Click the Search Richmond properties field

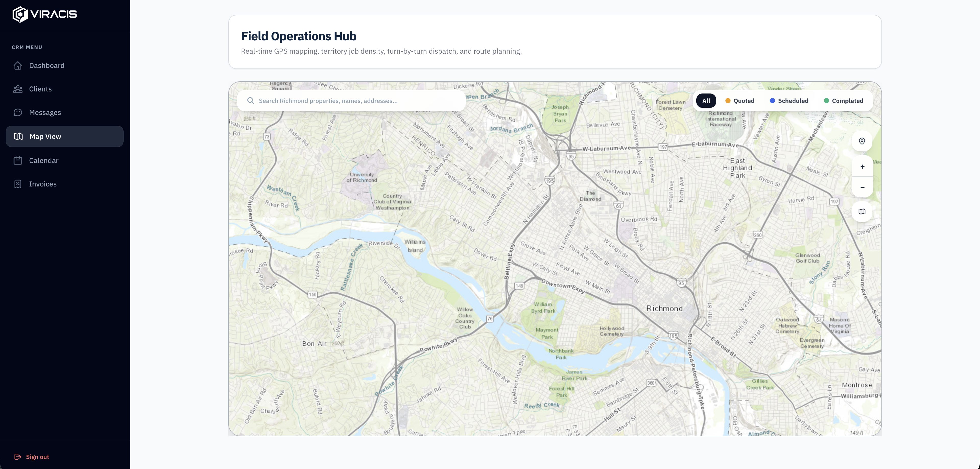[351, 100]
